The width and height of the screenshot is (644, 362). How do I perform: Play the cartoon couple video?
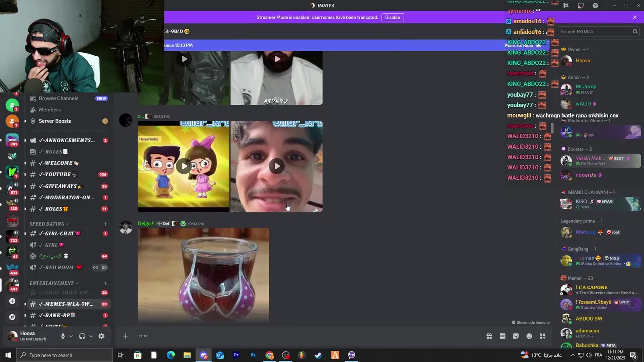pyautogui.click(x=184, y=166)
